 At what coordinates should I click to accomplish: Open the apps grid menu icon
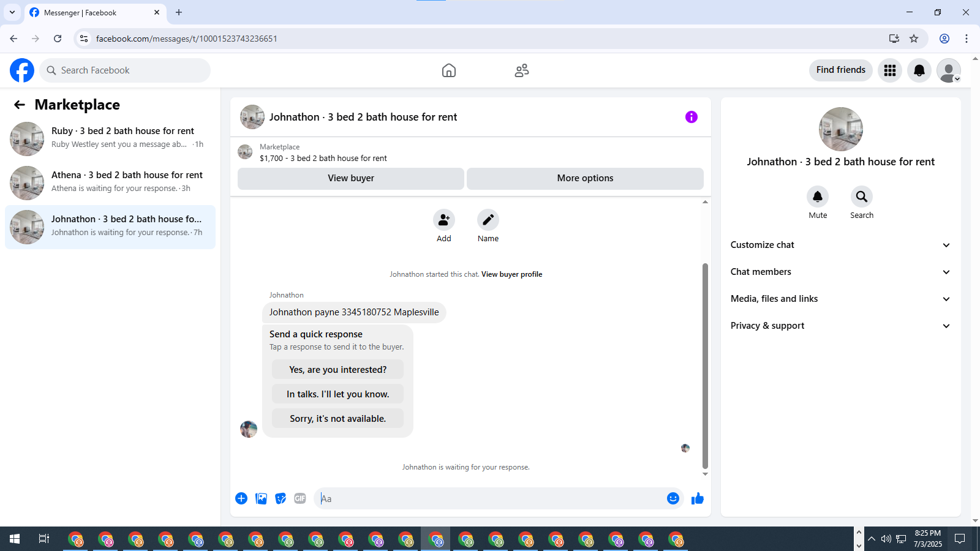890,70
